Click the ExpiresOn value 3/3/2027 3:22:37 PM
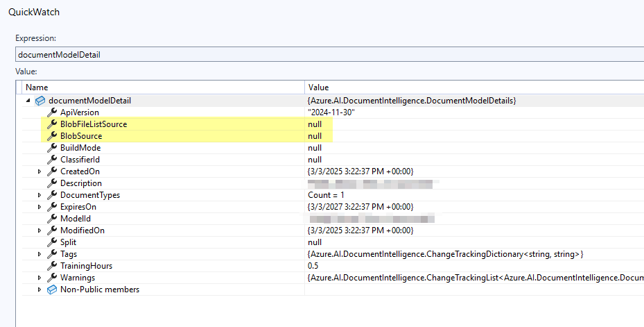The width and height of the screenshot is (644, 327). pos(360,206)
